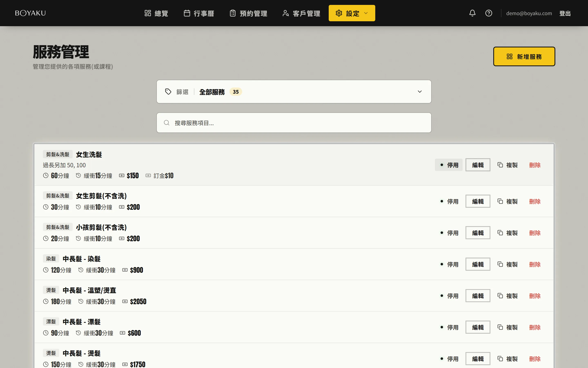This screenshot has width=588, height=368.
Task: Edit the 中長髮 - 漂髮 service
Action: click(x=478, y=327)
